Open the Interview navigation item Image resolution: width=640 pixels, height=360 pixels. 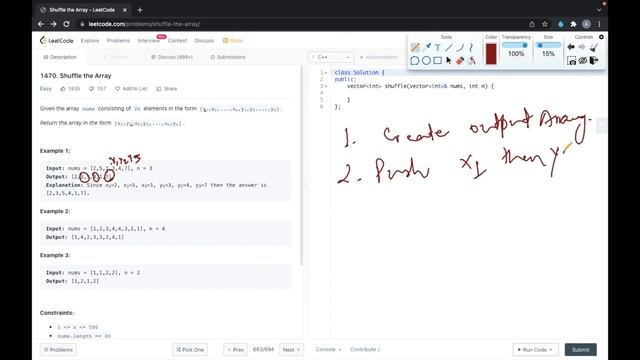tap(149, 40)
